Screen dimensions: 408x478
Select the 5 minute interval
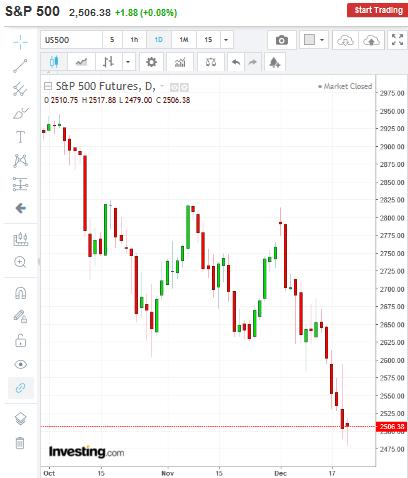[112, 40]
